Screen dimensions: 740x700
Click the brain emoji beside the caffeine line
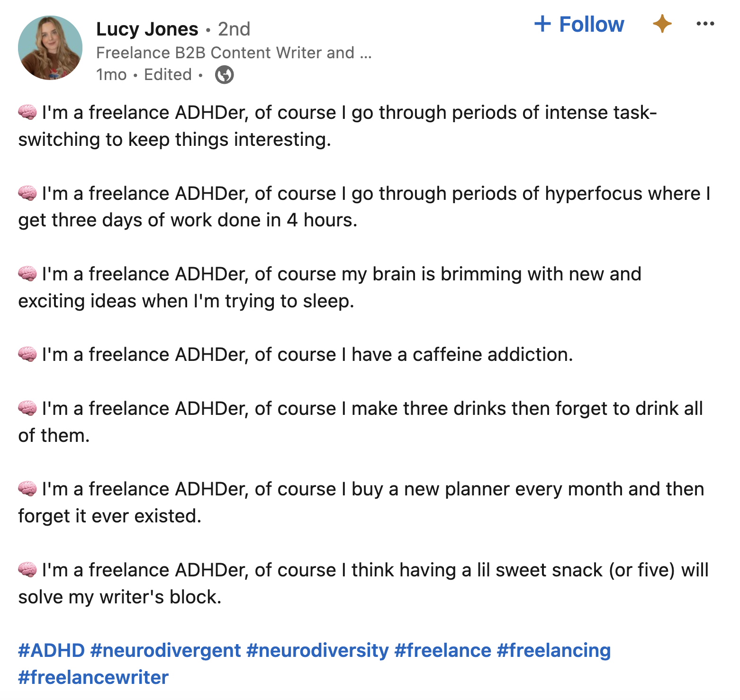[x=27, y=354]
